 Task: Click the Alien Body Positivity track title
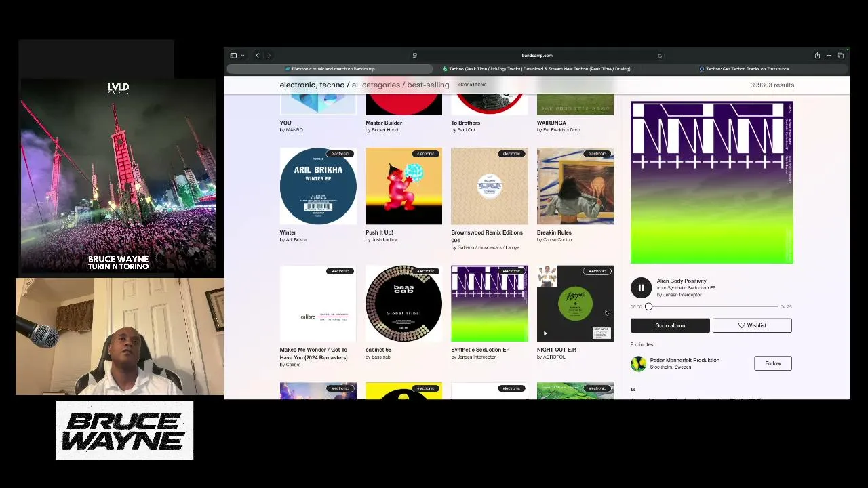(682, 281)
